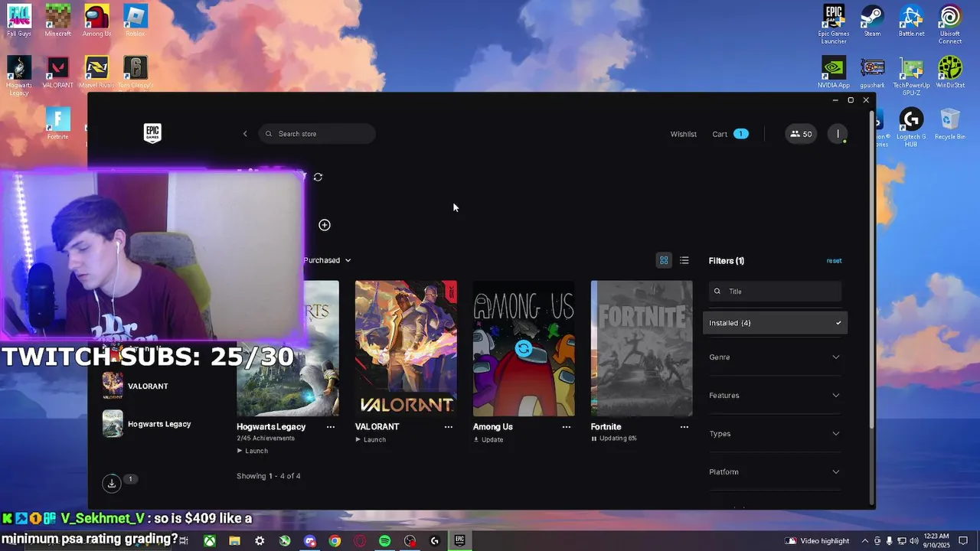Open the downloads icon in sidebar
The height and width of the screenshot is (551, 980).
pos(112,483)
